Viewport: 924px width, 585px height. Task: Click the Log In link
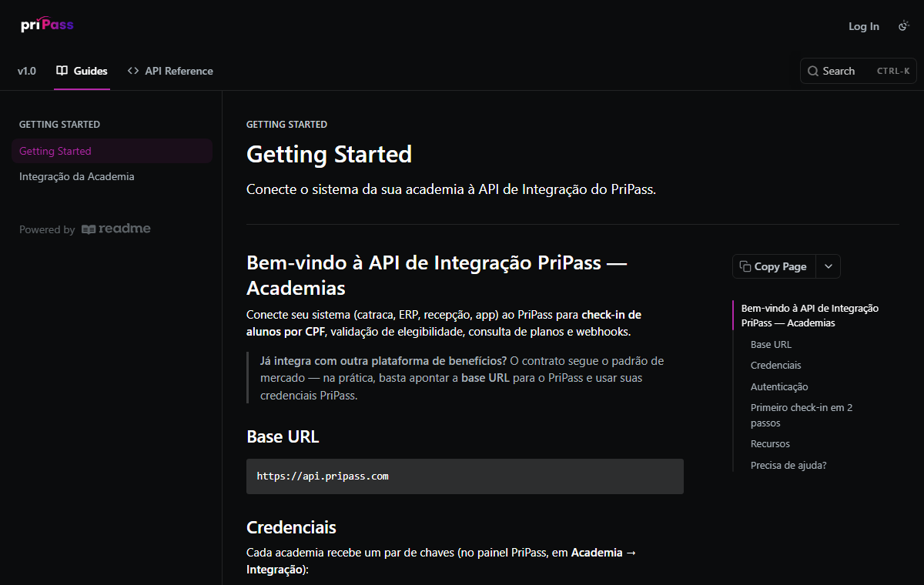coord(864,26)
